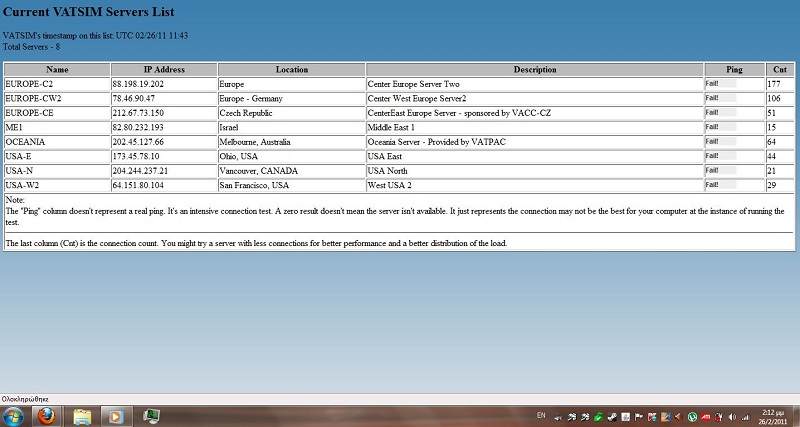Screen dimensions: 800x427
Task: Click the EN language indicator in tray
Action: pyautogui.click(x=541, y=415)
